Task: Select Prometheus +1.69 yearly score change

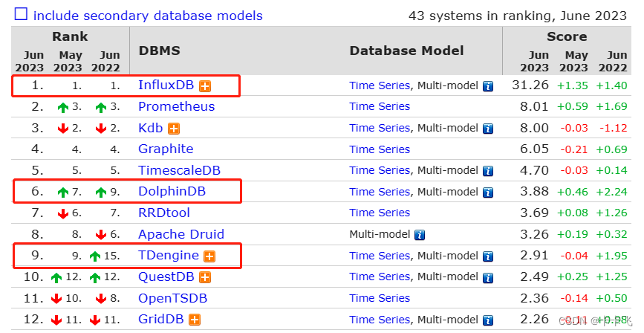Action: (x=611, y=107)
